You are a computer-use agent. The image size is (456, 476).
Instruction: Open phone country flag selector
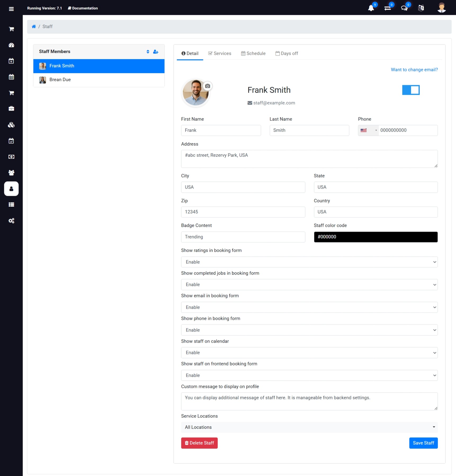pos(368,130)
